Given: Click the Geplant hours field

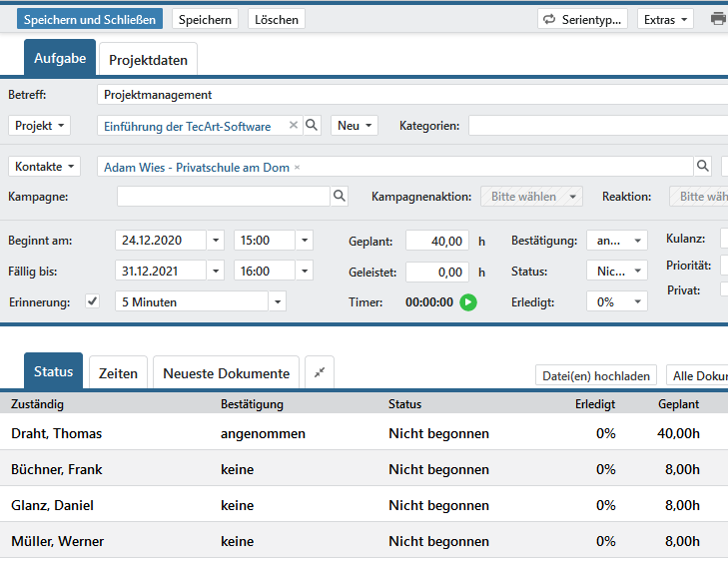Looking at the screenshot, I should [436, 241].
